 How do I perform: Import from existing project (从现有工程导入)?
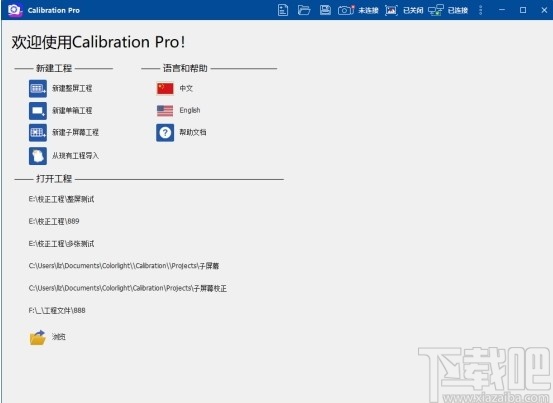[x=38, y=156]
